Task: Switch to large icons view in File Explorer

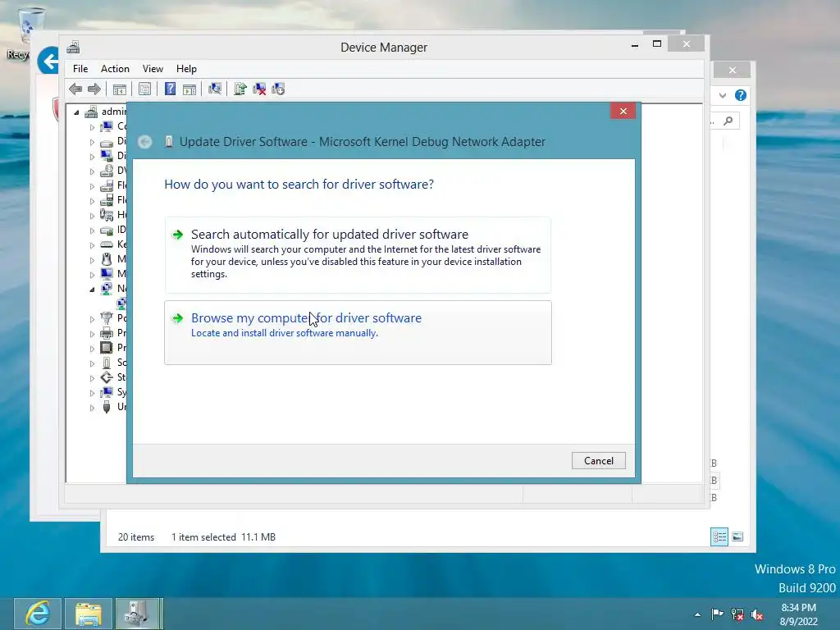Action: (x=737, y=536)
